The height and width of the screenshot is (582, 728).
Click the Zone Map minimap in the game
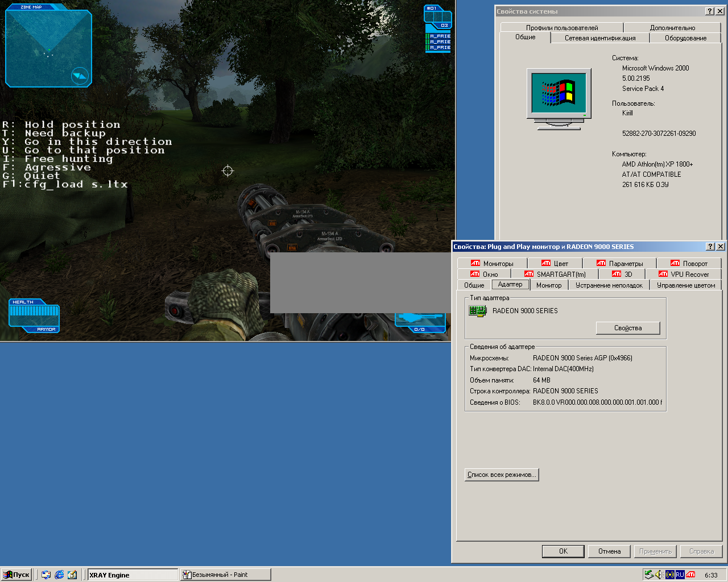point(48,46)
